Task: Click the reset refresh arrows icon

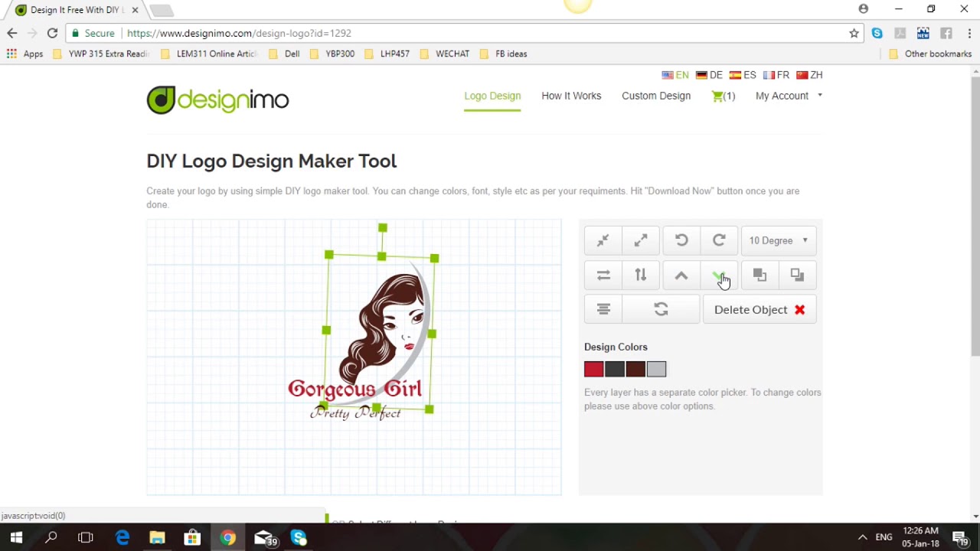Action: tap(661, 309)
